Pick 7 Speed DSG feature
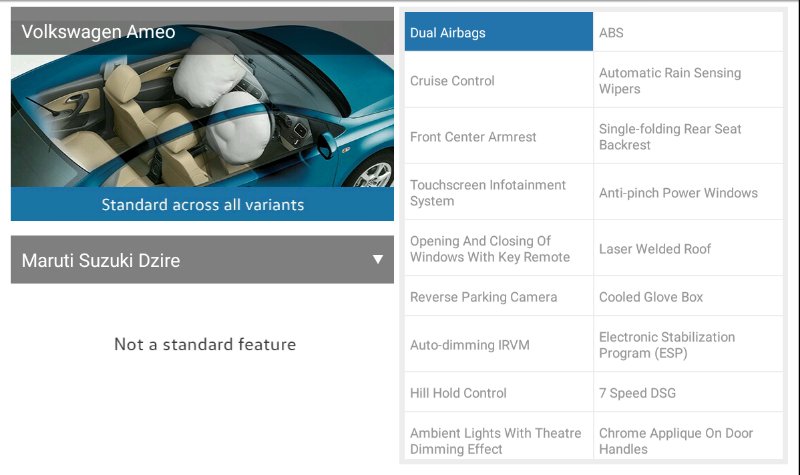The width and height of the screenshot is (800, 475). pos(688,392)
